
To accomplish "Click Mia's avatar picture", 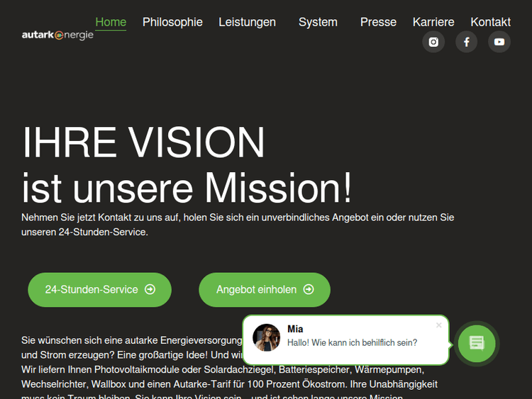I will coord(266,337).
